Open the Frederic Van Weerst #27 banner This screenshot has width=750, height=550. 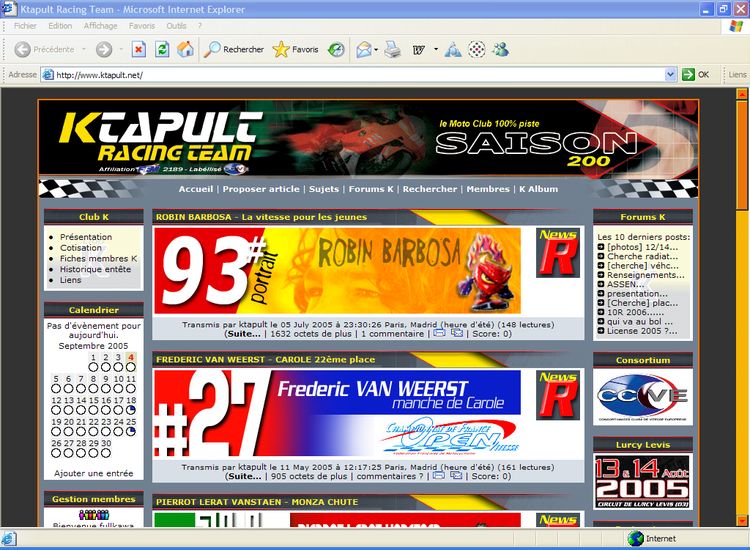pos(337,413)
